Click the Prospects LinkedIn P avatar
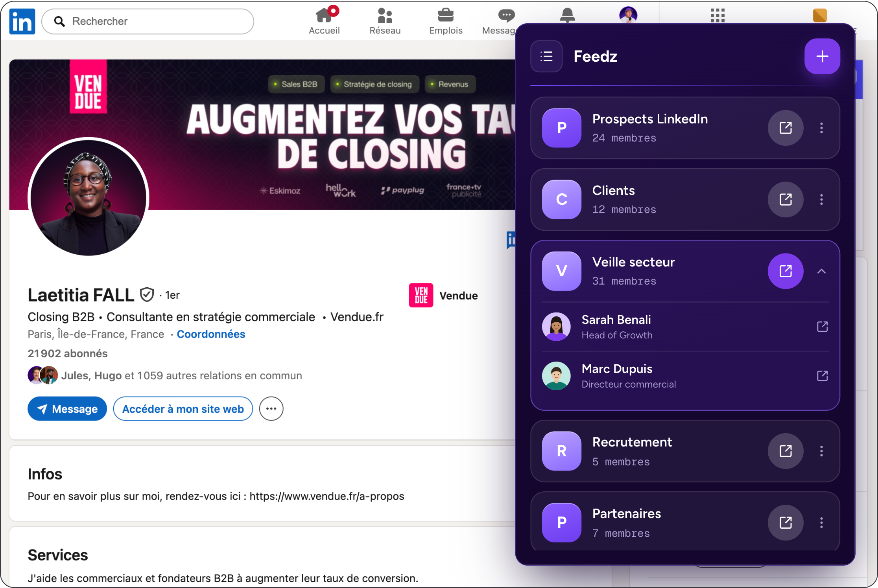Viewport: 878px width, 588px height. (561, 128)
